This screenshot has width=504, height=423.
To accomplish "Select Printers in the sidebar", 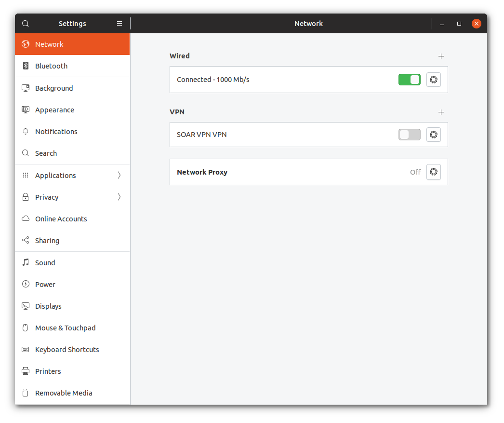I will click(x=72, y=371).
